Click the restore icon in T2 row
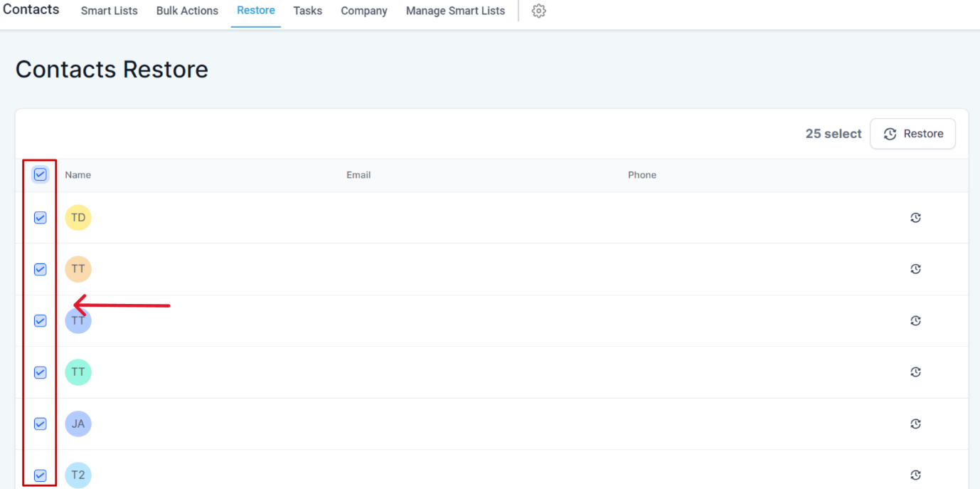 tap(915, 475)
